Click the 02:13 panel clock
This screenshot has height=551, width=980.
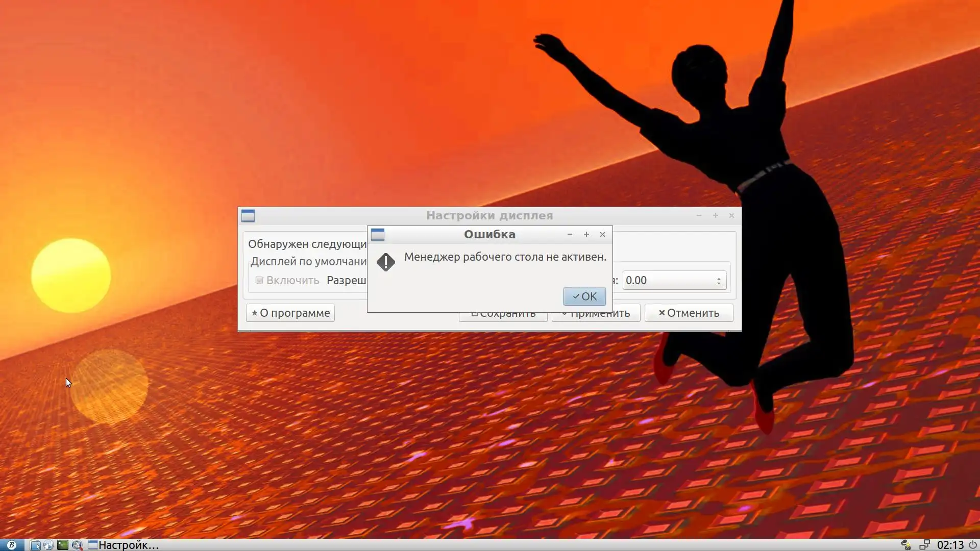pos(950,545)
